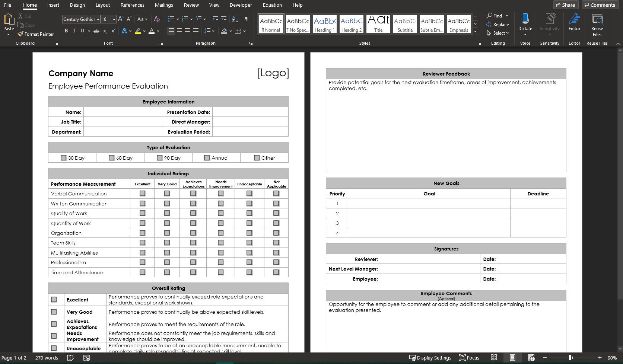Toggle bold formatting
This screenshot has height=364, width=623.
point(66,31)
